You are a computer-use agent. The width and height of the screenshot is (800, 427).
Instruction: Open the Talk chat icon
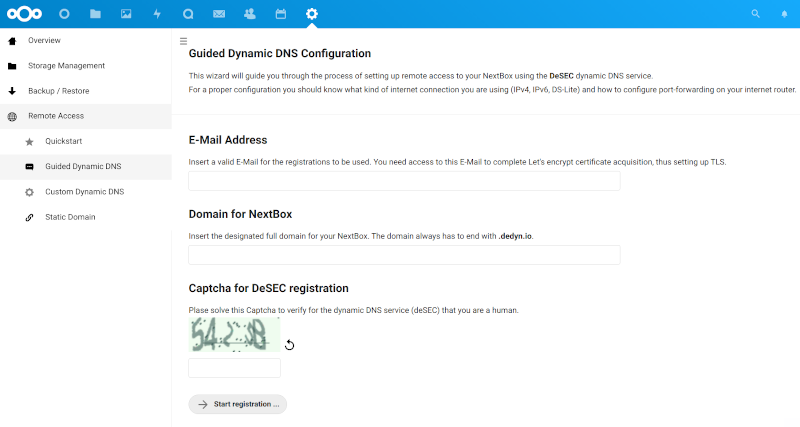click(x=188, y=14)
